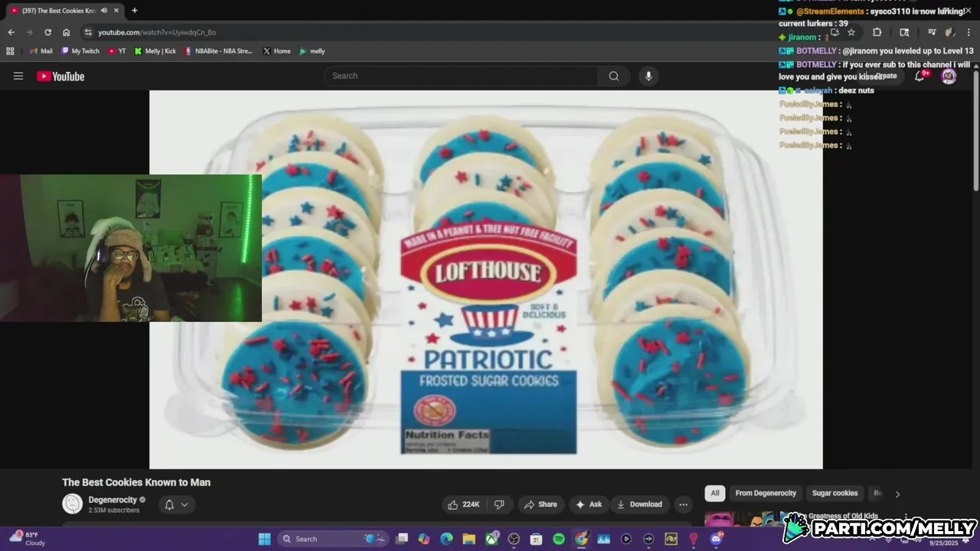Open a new browser tab
980x551 pixels.
[134, 11]
